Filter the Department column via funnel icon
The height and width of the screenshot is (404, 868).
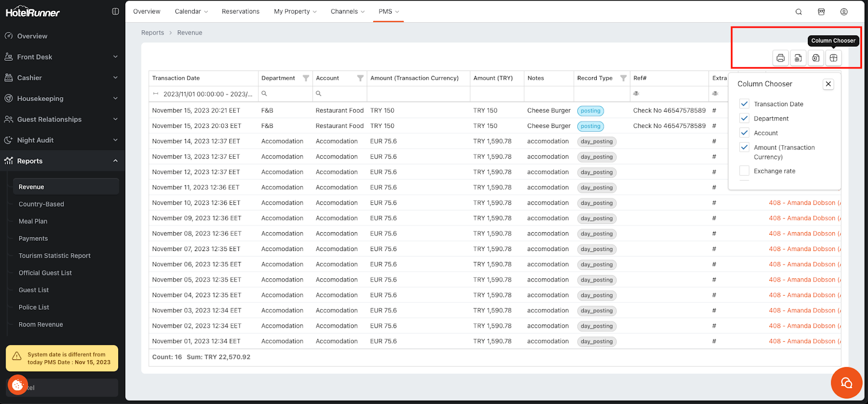[306, 78]
